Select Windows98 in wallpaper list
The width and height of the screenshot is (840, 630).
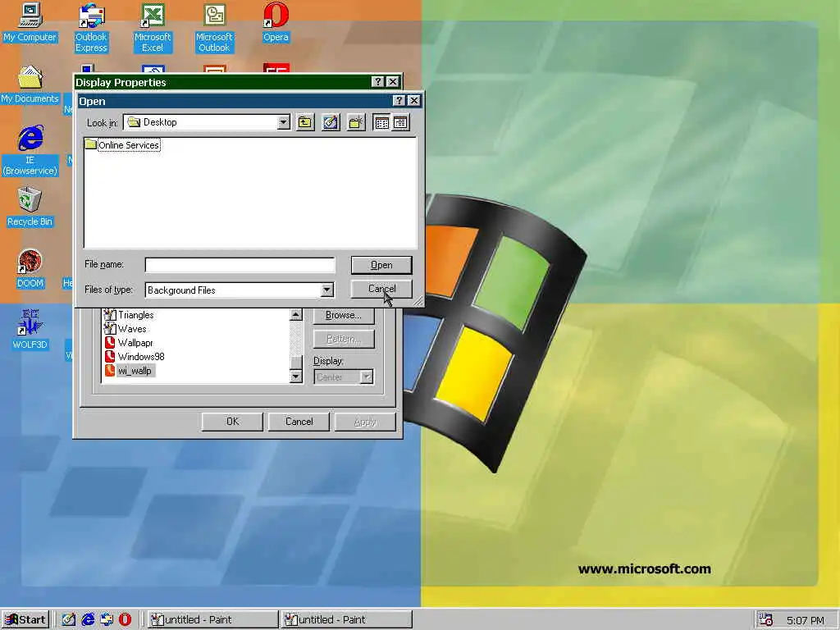(x=134, y=357)
